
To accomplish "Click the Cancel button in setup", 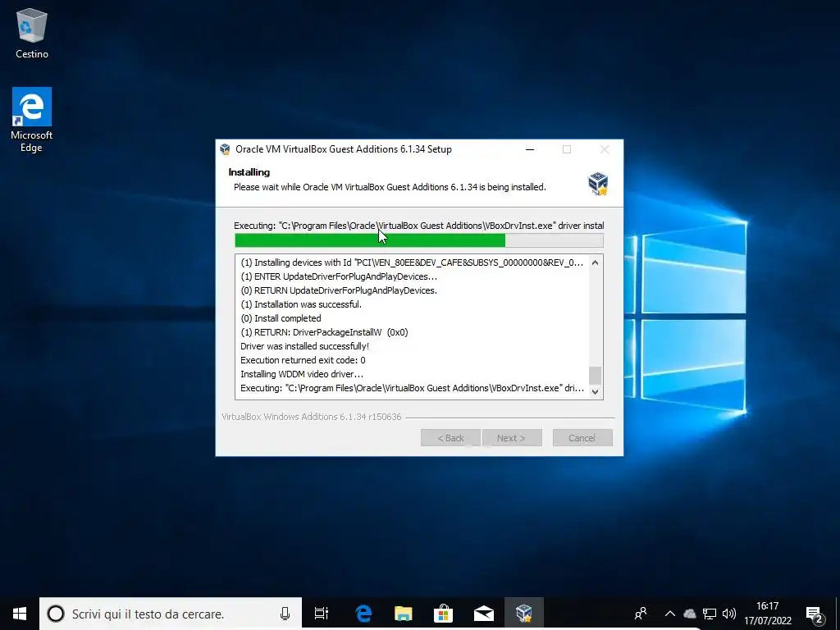I will 582,438.
